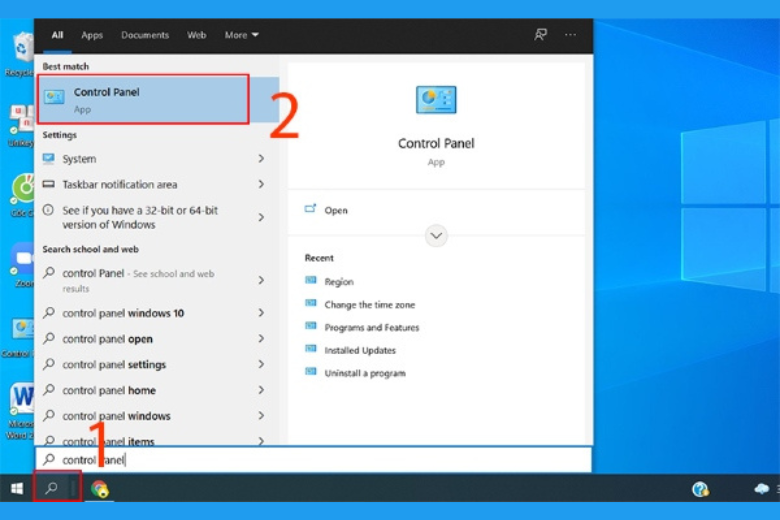Click in the search text box
This screenshot has width=780, height=520.
(313, 459)
